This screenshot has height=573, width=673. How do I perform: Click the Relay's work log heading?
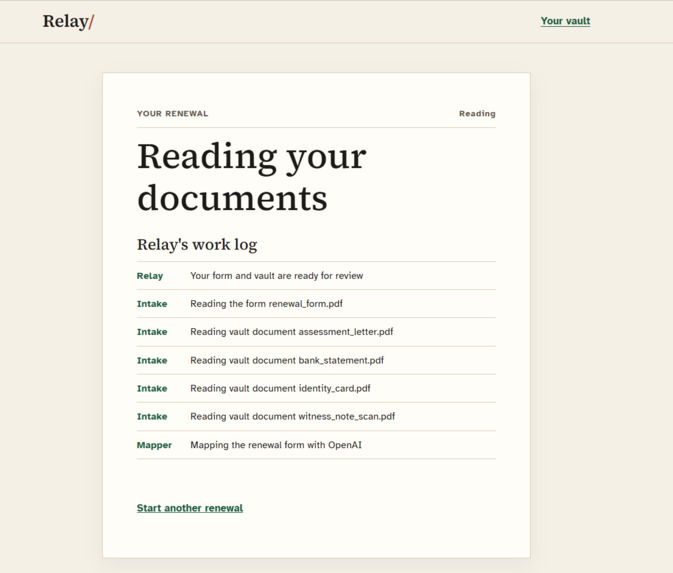tap(197, 245)
